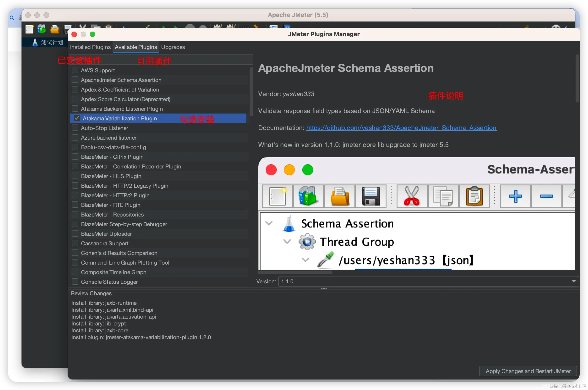This screenshot has width=588, height=390.
Task: Open the Templates icon in JMeter toolbar
Action: coord(41,29)
